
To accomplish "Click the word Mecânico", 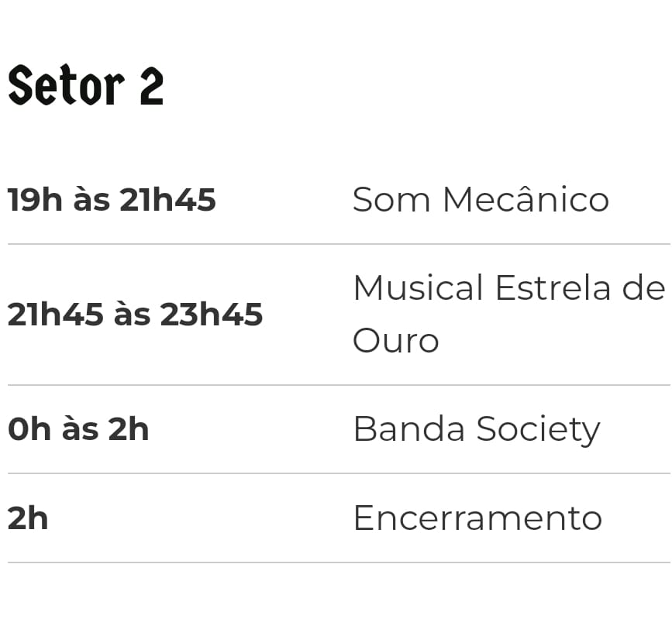I will coord(526,199).
